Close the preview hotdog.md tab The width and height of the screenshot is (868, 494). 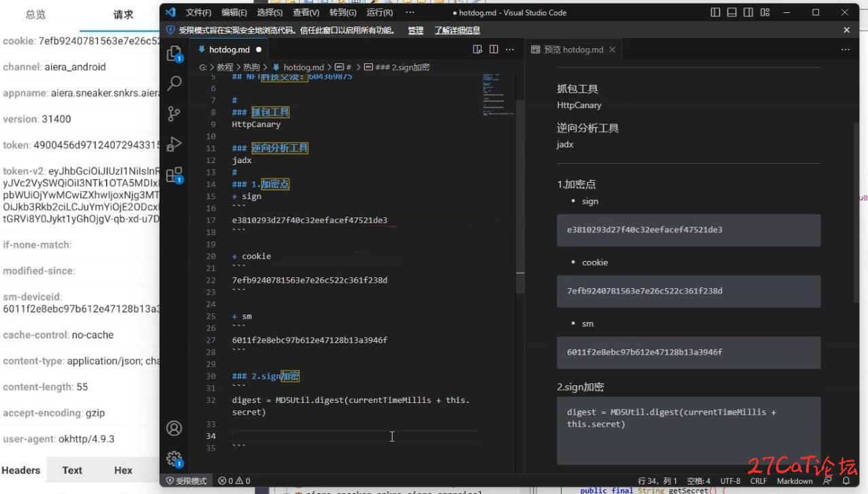[x=612, y=50]
